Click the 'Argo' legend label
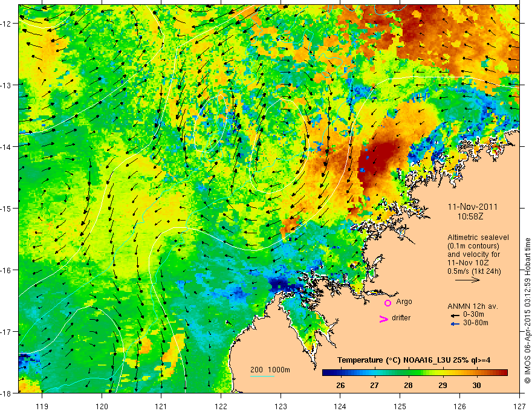 click(404, 302)
